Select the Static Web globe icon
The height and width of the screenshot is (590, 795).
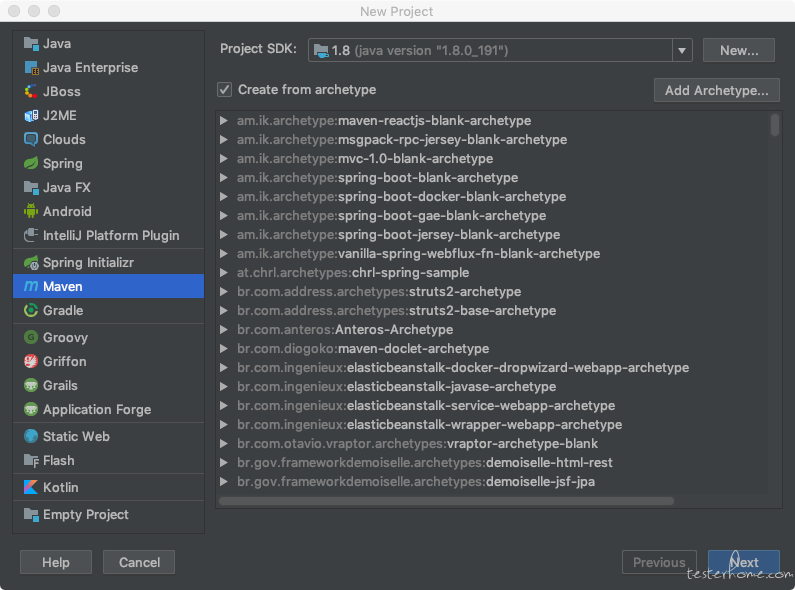point(31,436)
